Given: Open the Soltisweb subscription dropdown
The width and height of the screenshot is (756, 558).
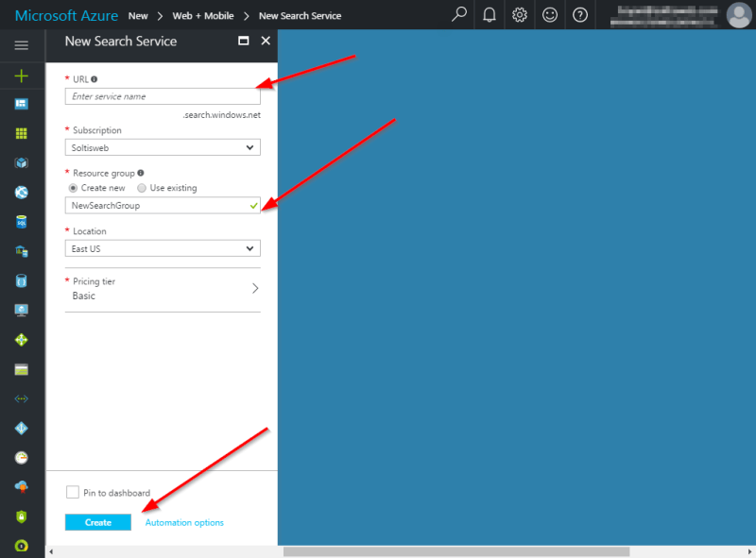Looking at the screenshot, I should point(162,147).
